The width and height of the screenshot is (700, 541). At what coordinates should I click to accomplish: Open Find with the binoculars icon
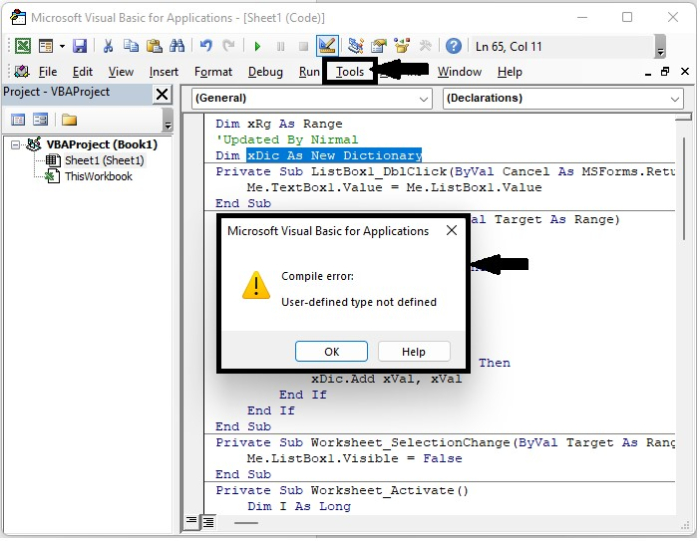coord(177,46)
